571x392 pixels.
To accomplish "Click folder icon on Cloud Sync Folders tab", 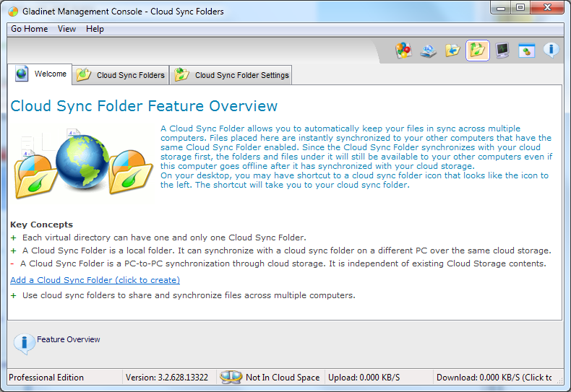I will point(84,74).
